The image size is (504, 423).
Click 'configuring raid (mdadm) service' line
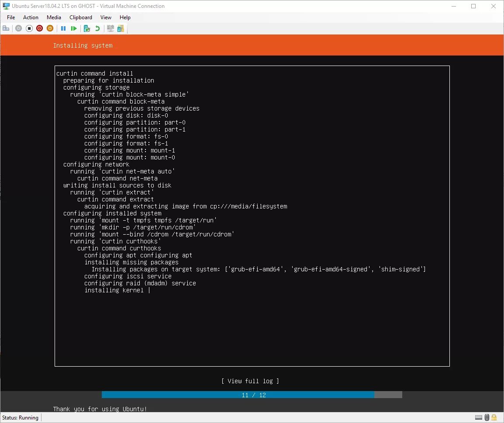[x=140, y=284]
